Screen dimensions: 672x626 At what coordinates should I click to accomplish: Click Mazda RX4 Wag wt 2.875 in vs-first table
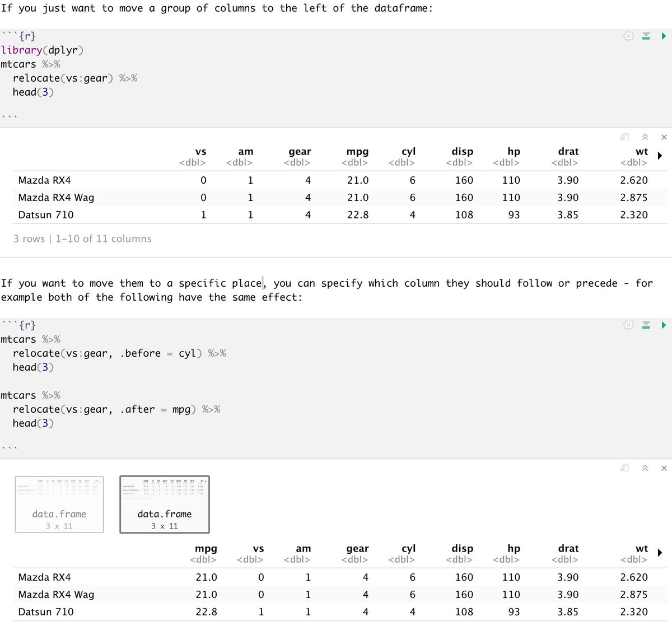634,198
